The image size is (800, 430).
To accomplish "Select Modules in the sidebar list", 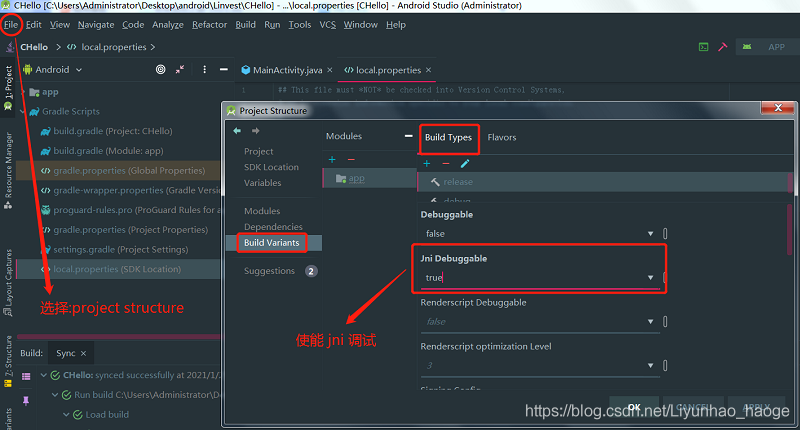I will click(x=262, y=211).
